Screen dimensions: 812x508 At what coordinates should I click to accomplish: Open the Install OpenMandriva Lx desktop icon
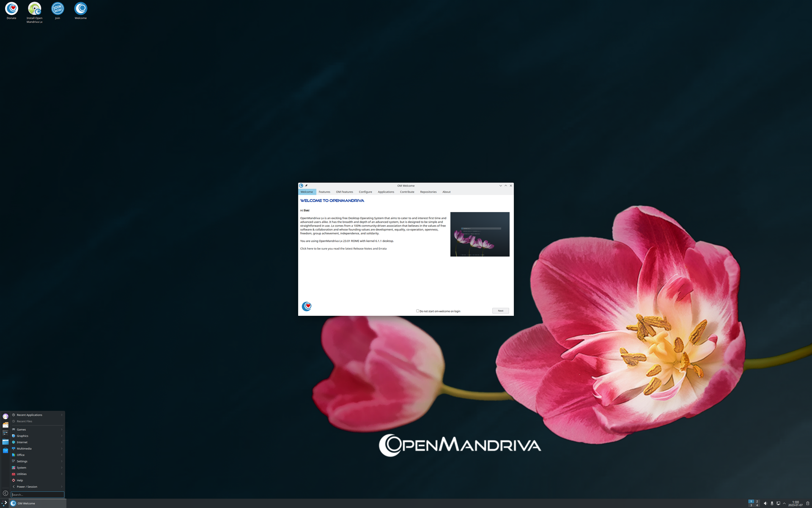point(34,9)
